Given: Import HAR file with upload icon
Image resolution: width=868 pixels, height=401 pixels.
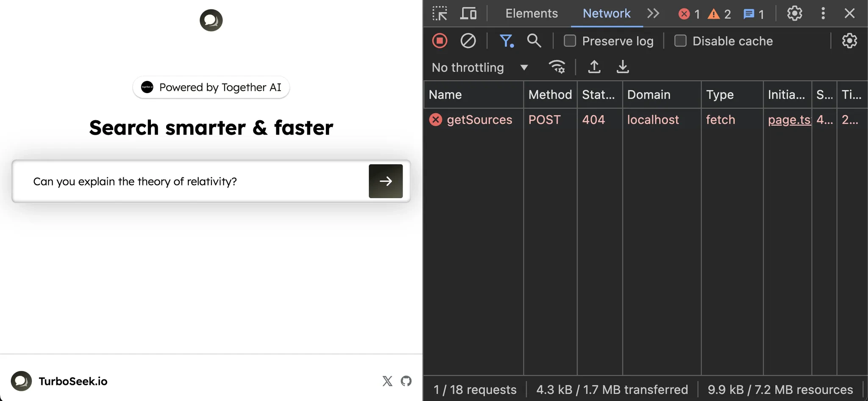Looking at the screenshot, I should 594,67.
